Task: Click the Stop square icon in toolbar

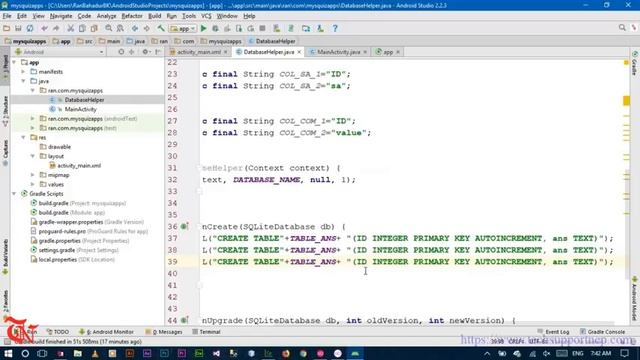Action: 262,28
